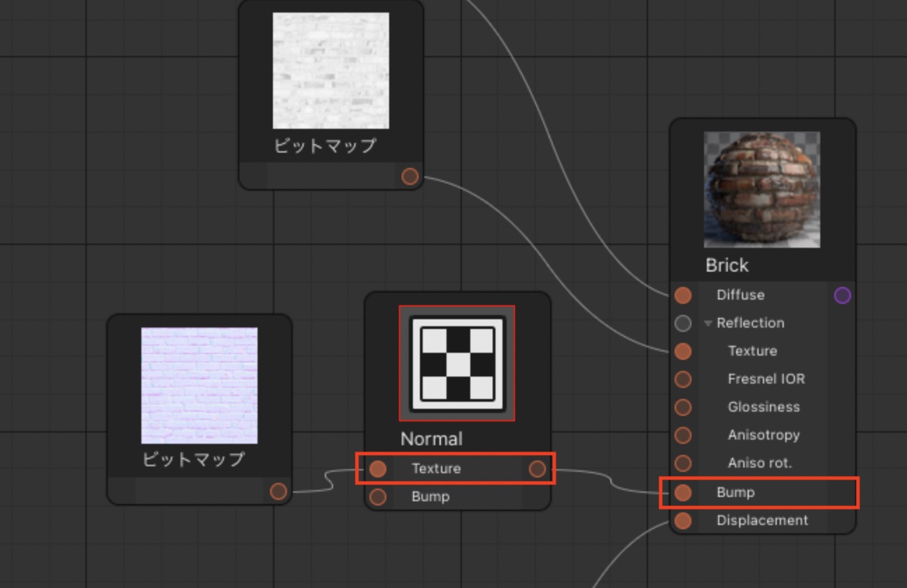The width and height of the screenshot is (907, 588).
Task: Click the Fresnel IOR input socket
Action: pos(683,379)
